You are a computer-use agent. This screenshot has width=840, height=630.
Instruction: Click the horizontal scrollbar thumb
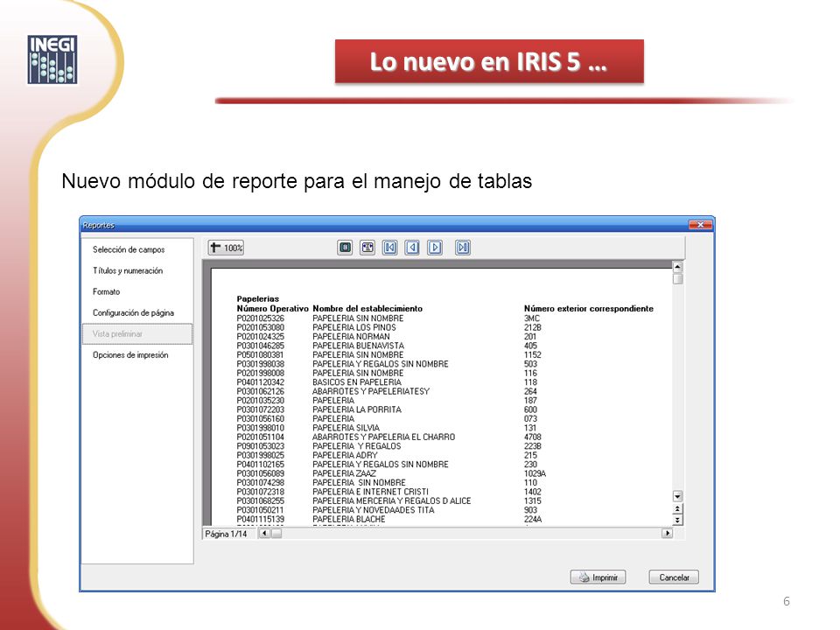276,533
